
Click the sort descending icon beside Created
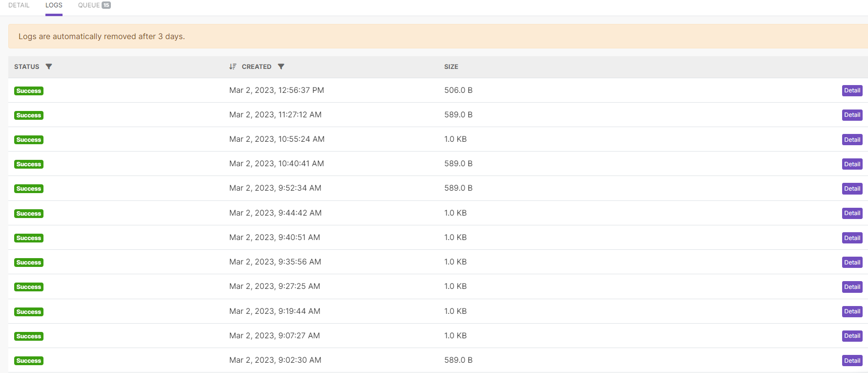coord(233,66)
